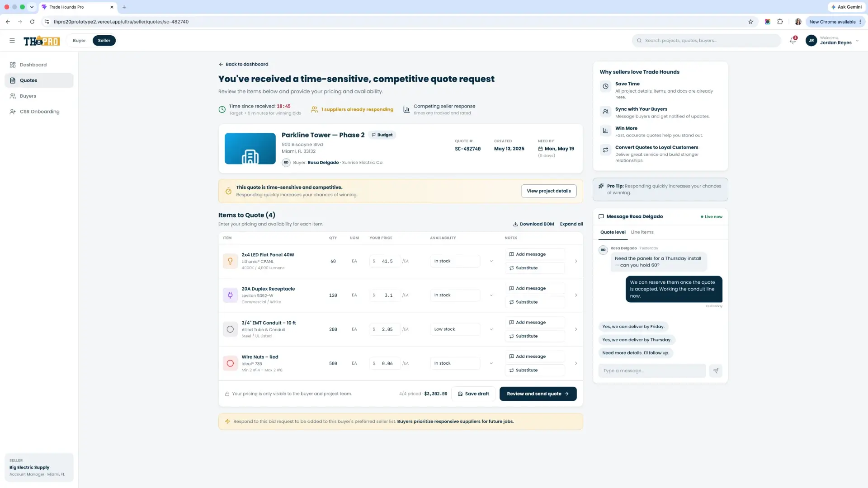Pick quick reply deliver by Friday
The width and height of the screenshot is (868, 488).
[633, 327]
